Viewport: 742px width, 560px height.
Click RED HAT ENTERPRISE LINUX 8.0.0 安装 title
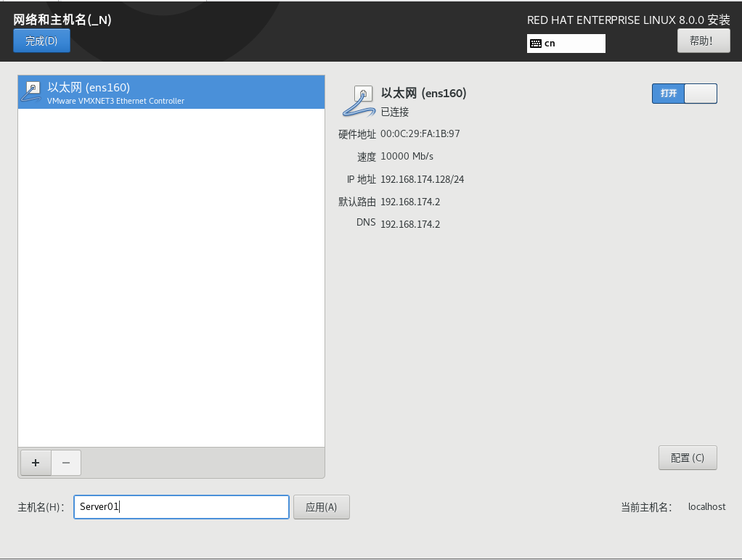pos(629,20)
